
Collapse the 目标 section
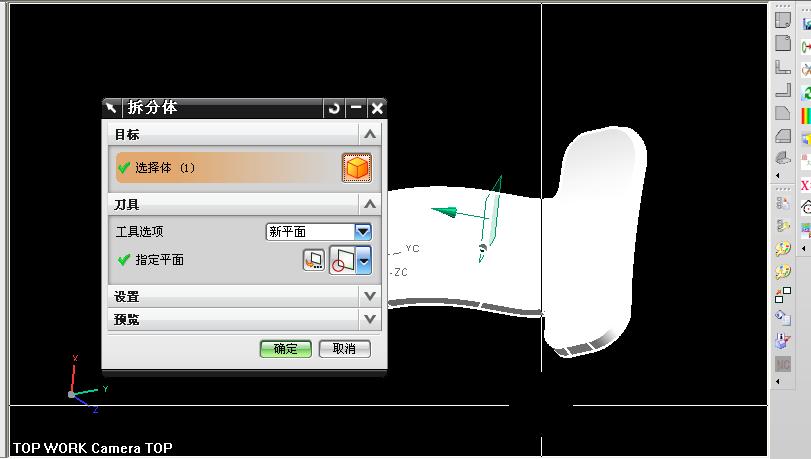coord(370,135)
